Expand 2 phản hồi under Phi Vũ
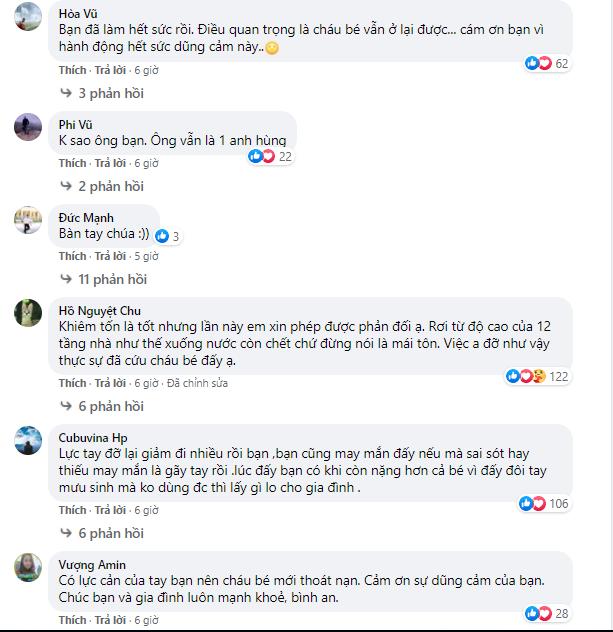613x632 pixels. tap(109, 186)
